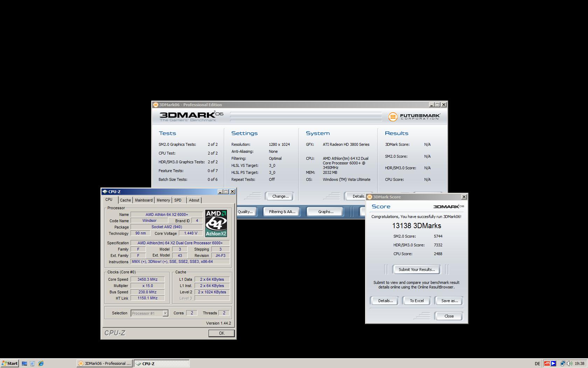Screen dimensions: 588x368
Task: Switch to 3DMark06 taskbar button
Action: tap(105, 363)
